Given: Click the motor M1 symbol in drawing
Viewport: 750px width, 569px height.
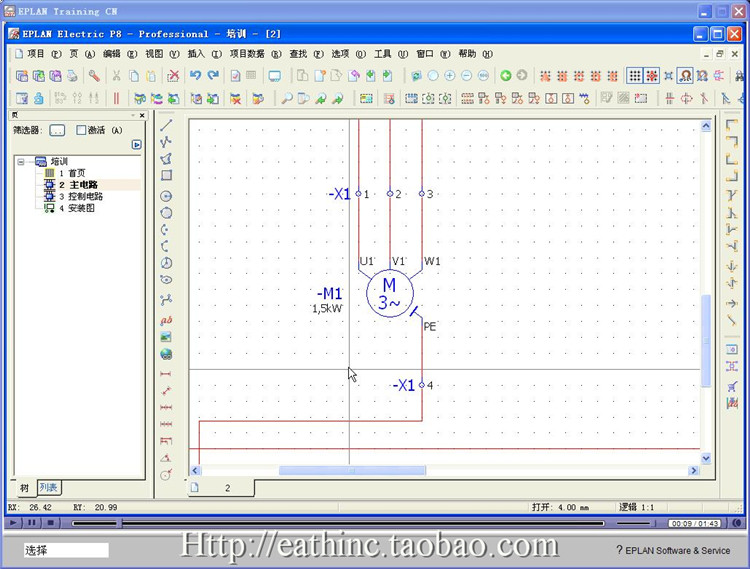Looking at the screenshot, I should pyautogui.click(x=390, y=294).
